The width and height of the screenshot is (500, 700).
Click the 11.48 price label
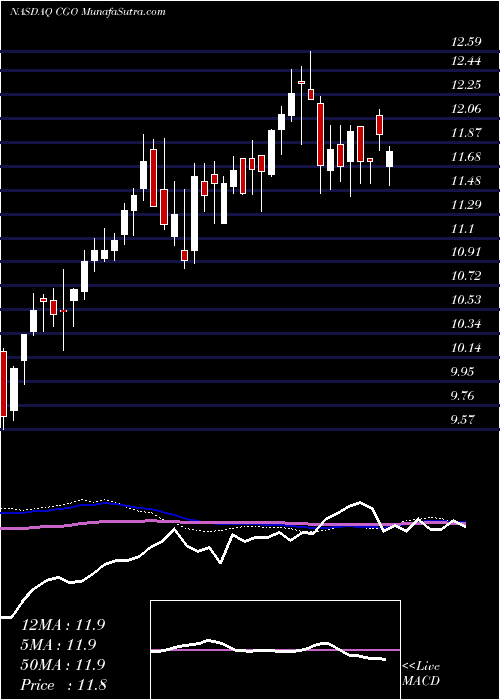coord(466,181)
